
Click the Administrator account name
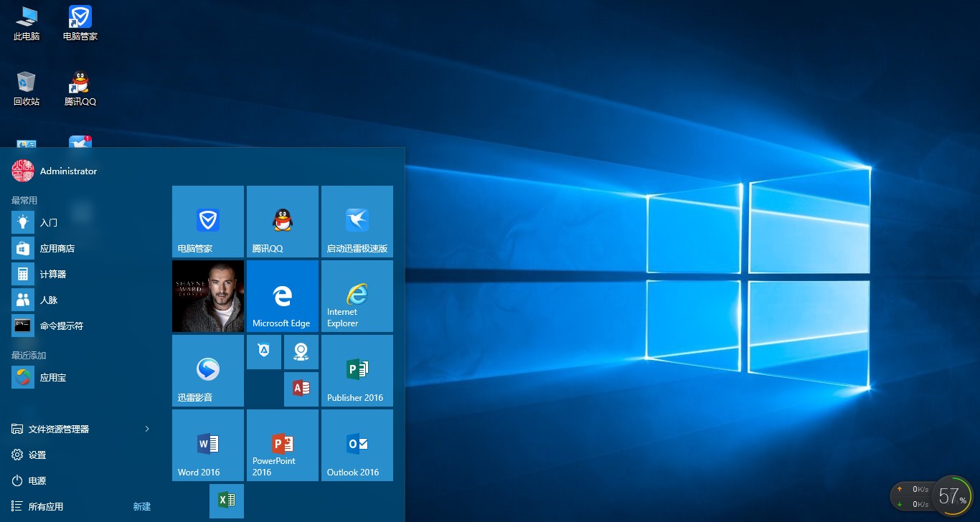coord(68,171)
